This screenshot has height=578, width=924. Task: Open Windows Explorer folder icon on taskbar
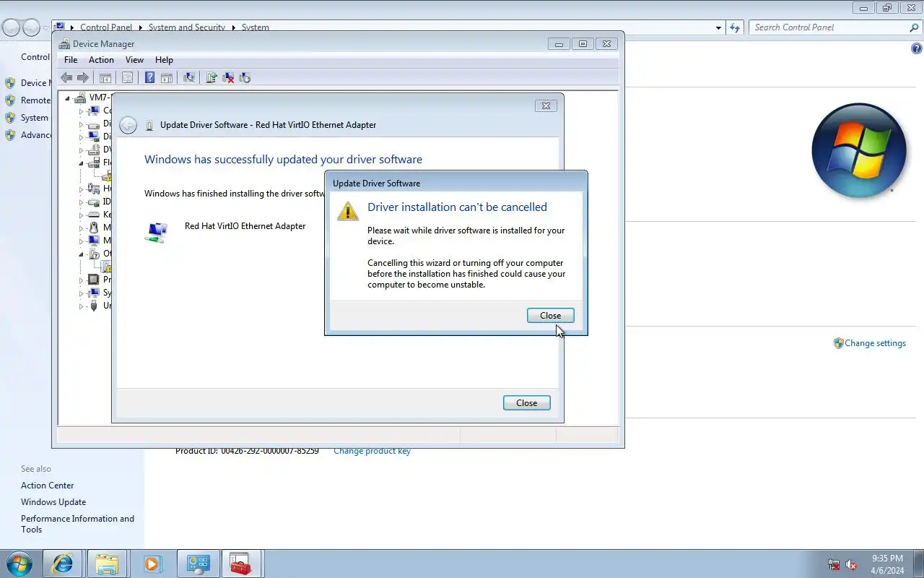pyautogui.click(x=107, y=564)
